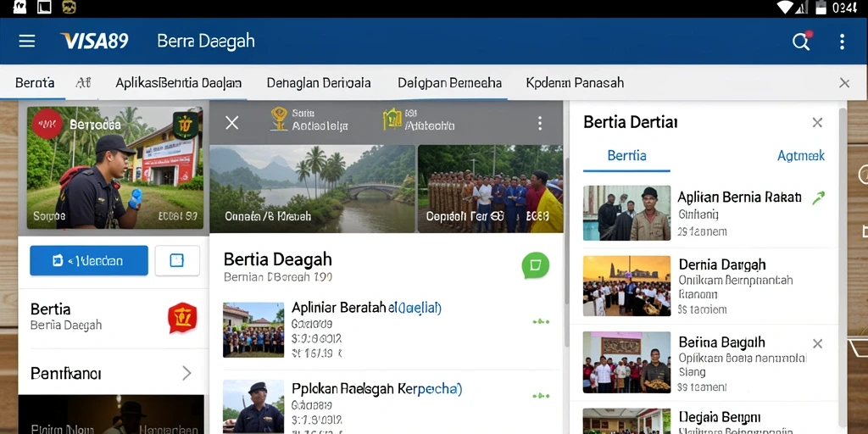Close the tab strip with X
868x434 pixels.
click(x=844, y=83)
